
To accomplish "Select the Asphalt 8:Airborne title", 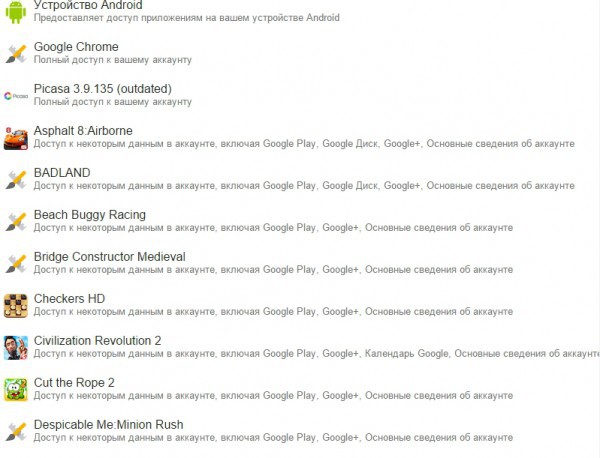I will 83,131.
